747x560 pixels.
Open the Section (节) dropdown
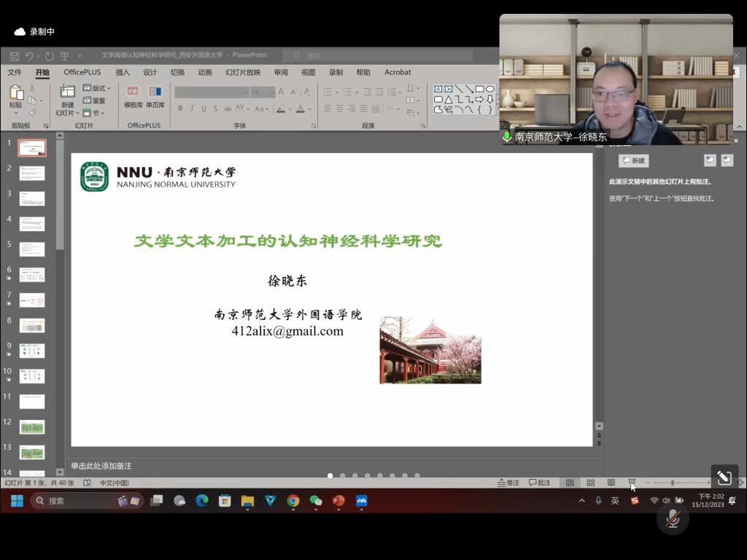pos(94,113)
